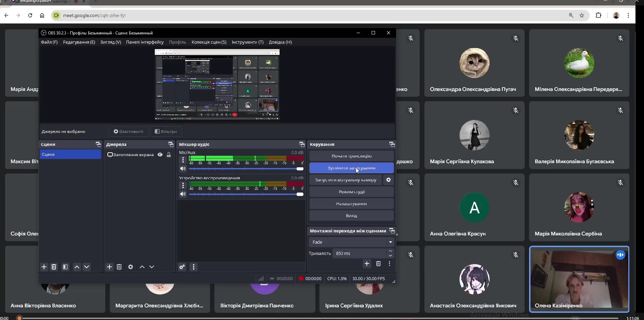This screenshot has width=644, height=320.
Task: Add new transition with plus icon
Action: [367, 263]
